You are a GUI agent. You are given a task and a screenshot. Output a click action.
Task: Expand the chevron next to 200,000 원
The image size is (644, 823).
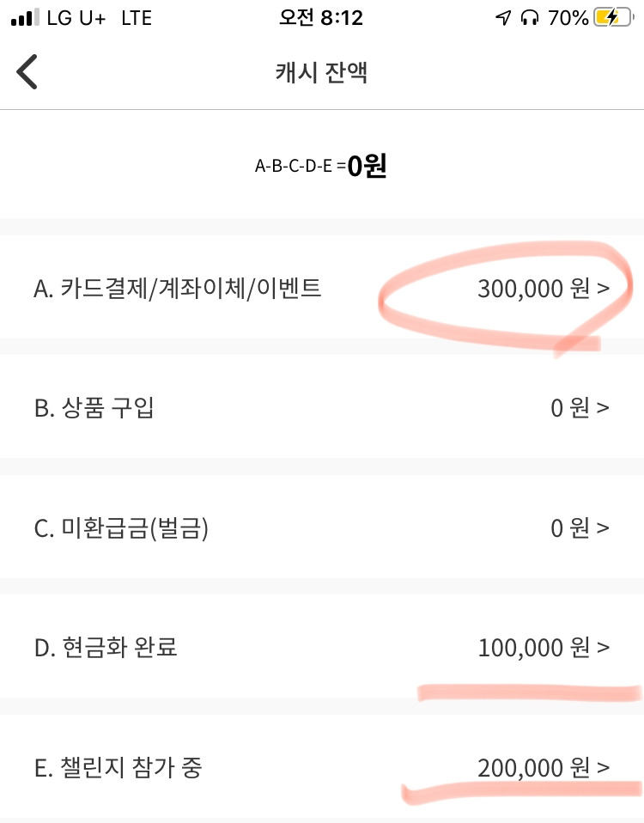tap(603, 767)
